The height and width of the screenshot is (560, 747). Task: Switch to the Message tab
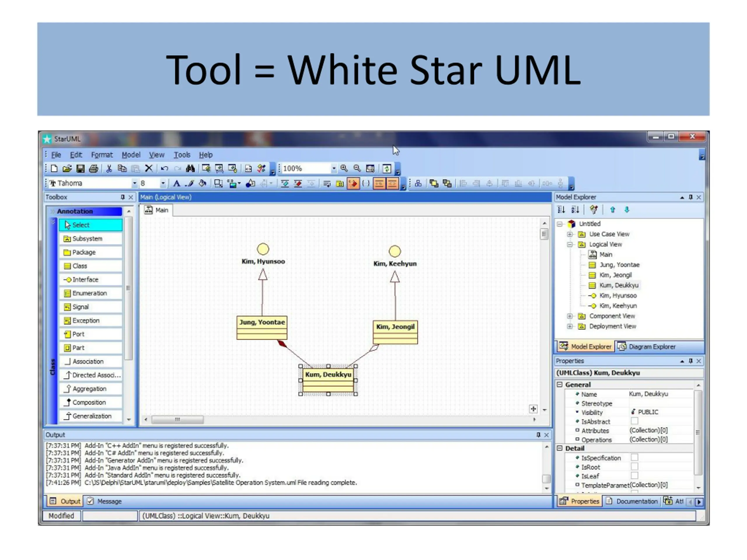[x=105, y=501]
